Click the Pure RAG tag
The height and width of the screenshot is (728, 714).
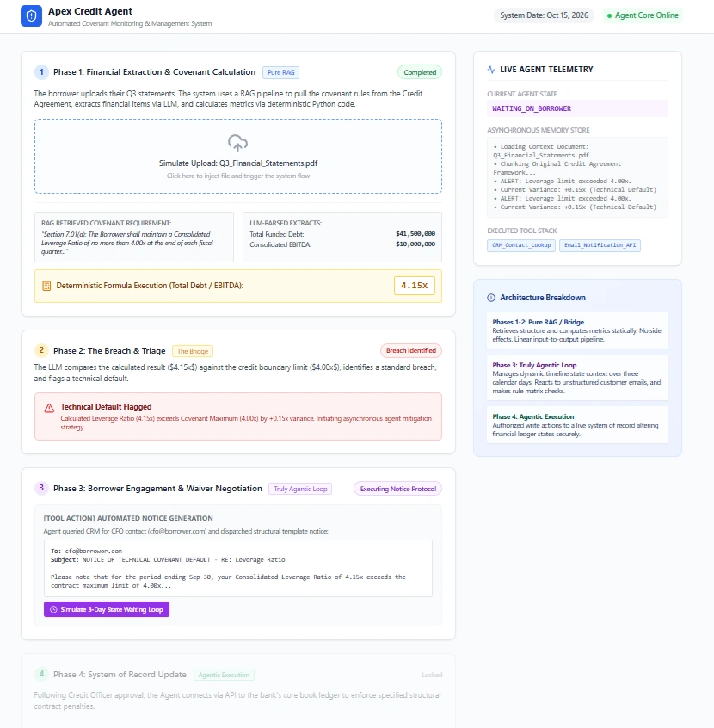[x=280, y=72]
